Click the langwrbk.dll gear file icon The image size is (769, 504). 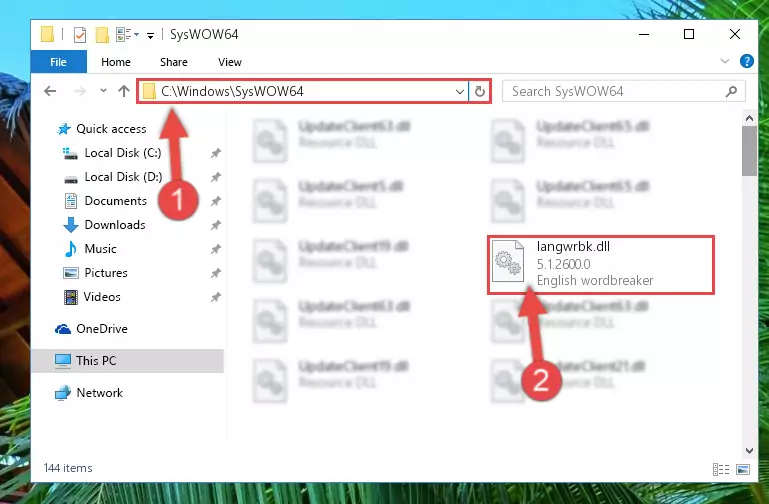(508, 261)
